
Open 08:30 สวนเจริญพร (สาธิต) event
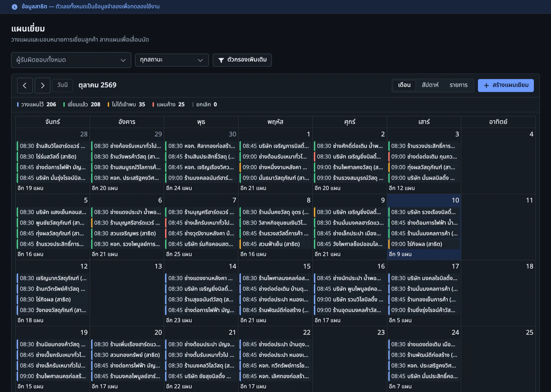tap(127, 233)
